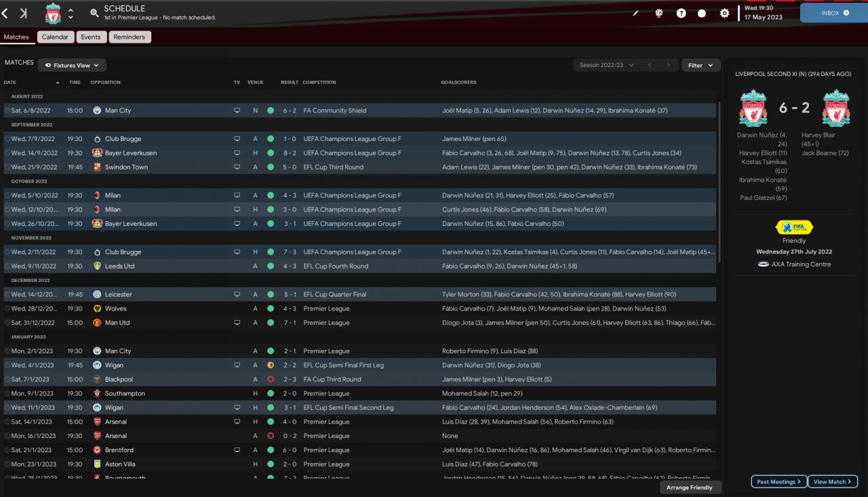Toggle the tick on the Leeds Utd row

tap(7, 266)
